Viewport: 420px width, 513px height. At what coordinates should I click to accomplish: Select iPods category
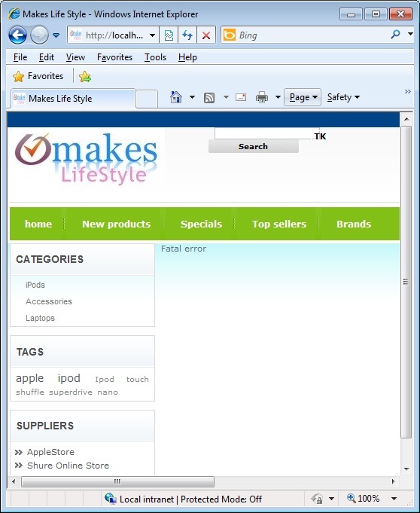pos(35,285)
